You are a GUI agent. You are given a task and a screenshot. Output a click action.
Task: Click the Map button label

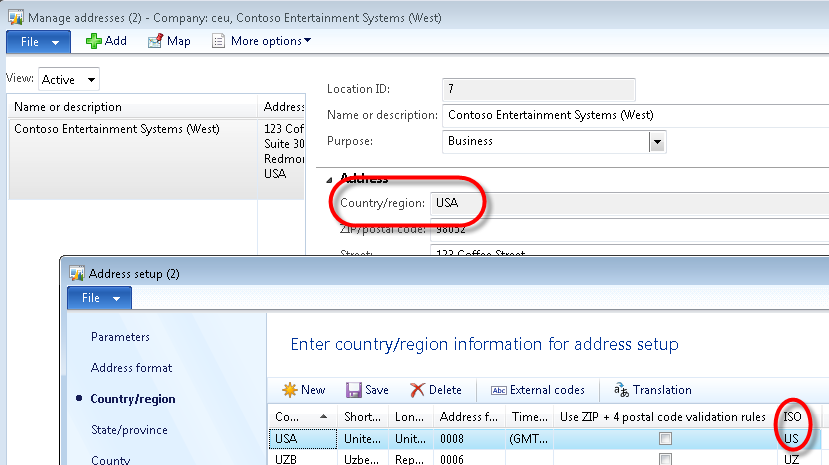coord(179,41)
